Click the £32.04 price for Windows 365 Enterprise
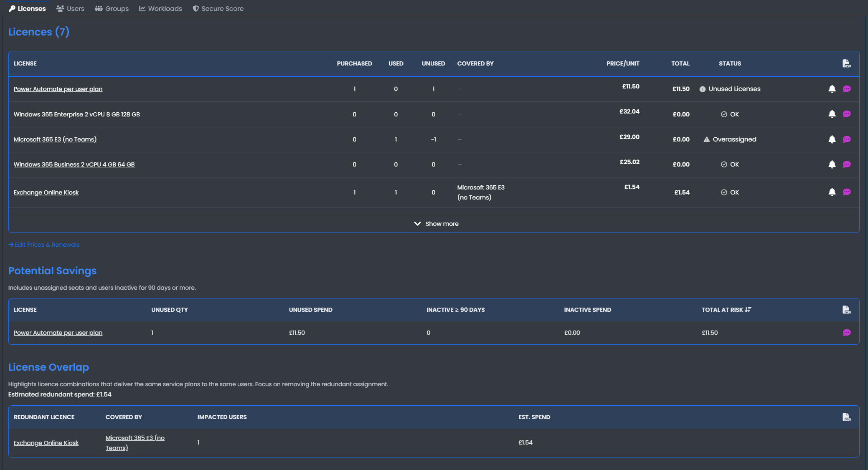The height and width of the screenshot is (470, 868). coord(629,111)
